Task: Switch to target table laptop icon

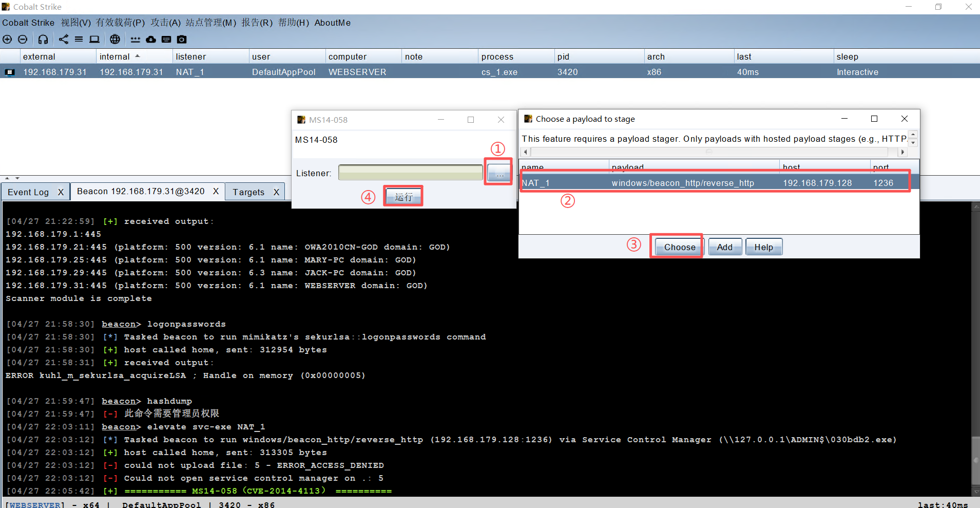Action: pos(94,40)
